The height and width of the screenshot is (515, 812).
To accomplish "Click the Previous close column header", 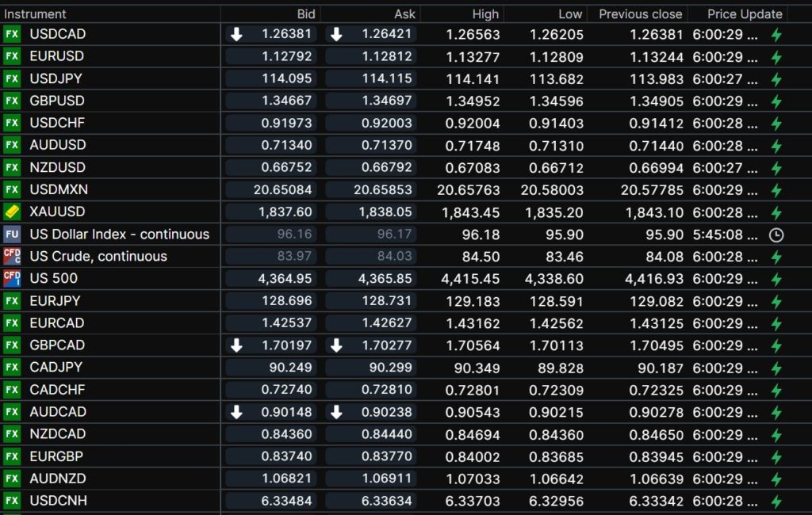I will pyautogui.click(x=640, y=13).
